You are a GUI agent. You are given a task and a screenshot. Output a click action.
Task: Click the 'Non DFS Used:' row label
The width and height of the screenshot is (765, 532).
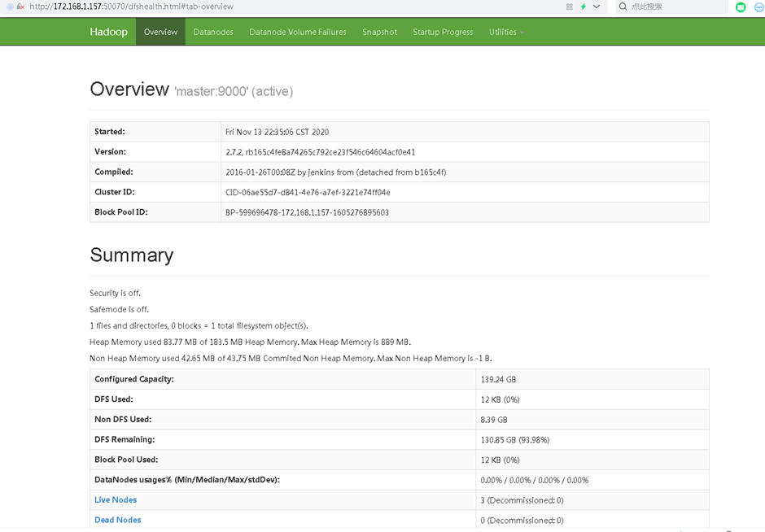(123, 419)
